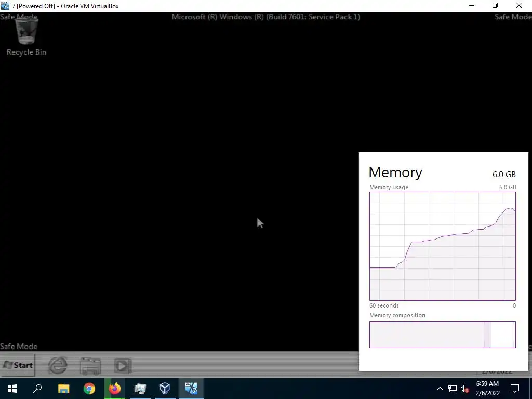Open Windows Media Player in VM taskbar

[123, 366]
